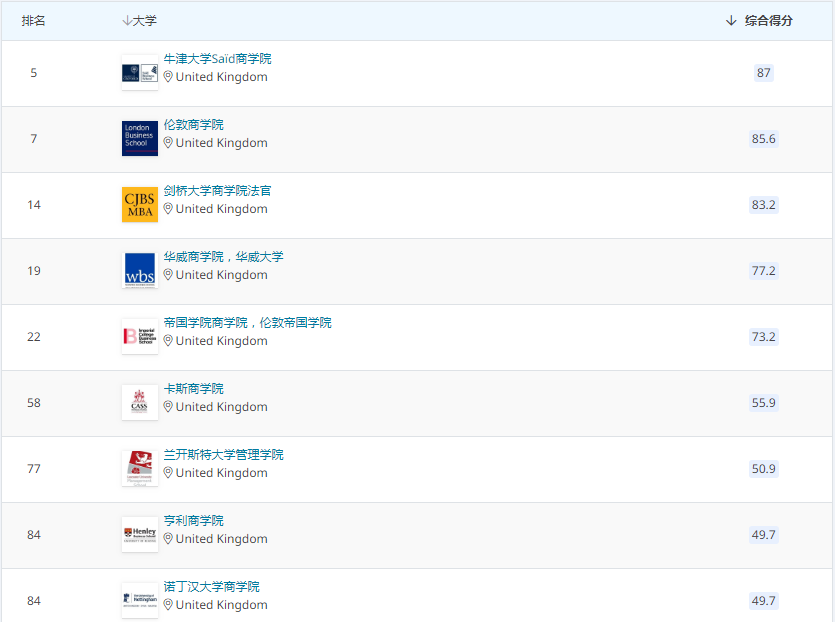Image resolution: width=835 pixels, height=622 pixels.
Task: Select score 49.7 for 亨利商学院
Action: pyautogui.click(x=764, y=535)
